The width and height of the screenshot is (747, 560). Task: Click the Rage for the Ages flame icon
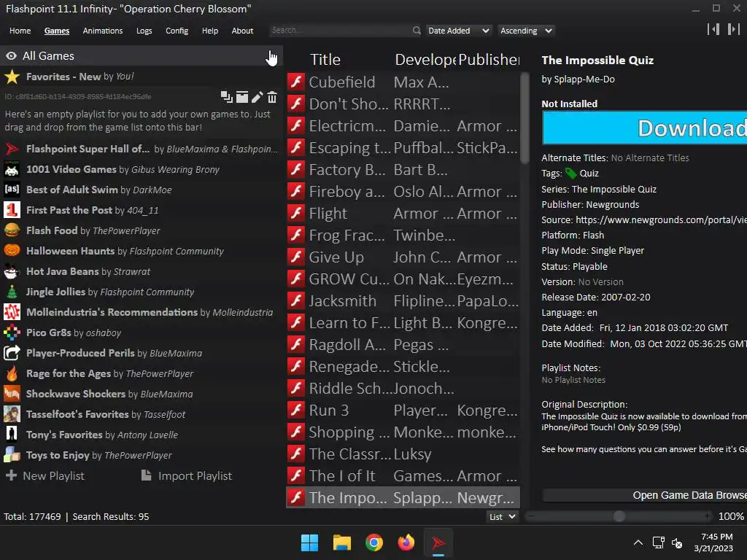point(12,373)
